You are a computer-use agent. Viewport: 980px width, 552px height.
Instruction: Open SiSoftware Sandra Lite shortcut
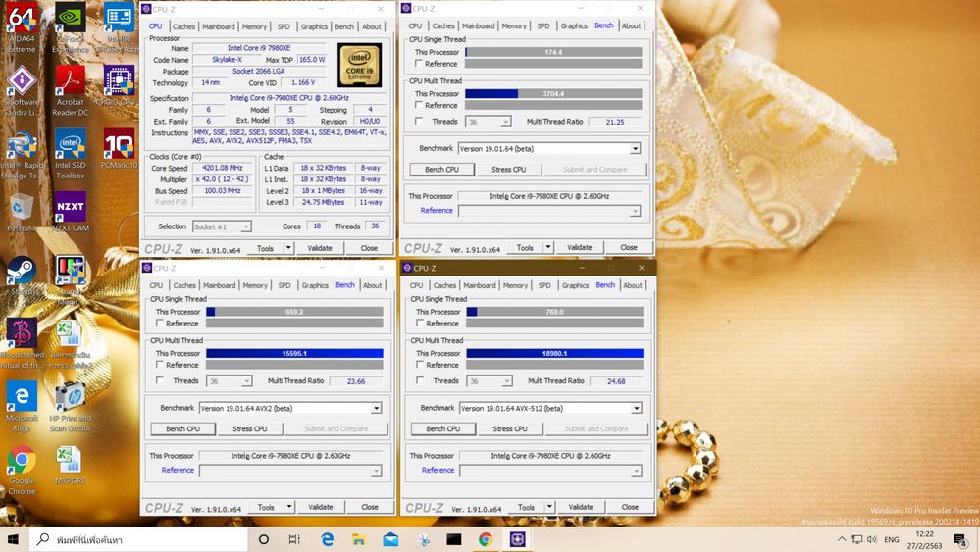coord(22,90)
